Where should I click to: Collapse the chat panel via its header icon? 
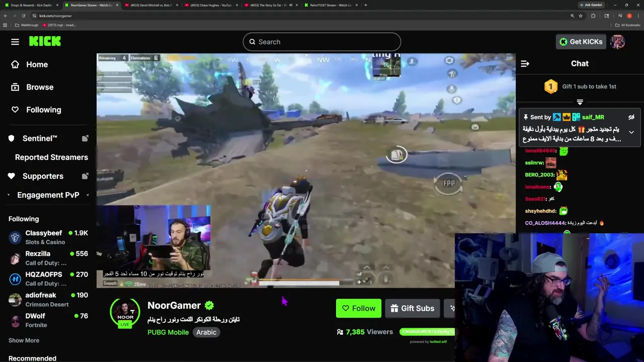click(x=525, y=63)
